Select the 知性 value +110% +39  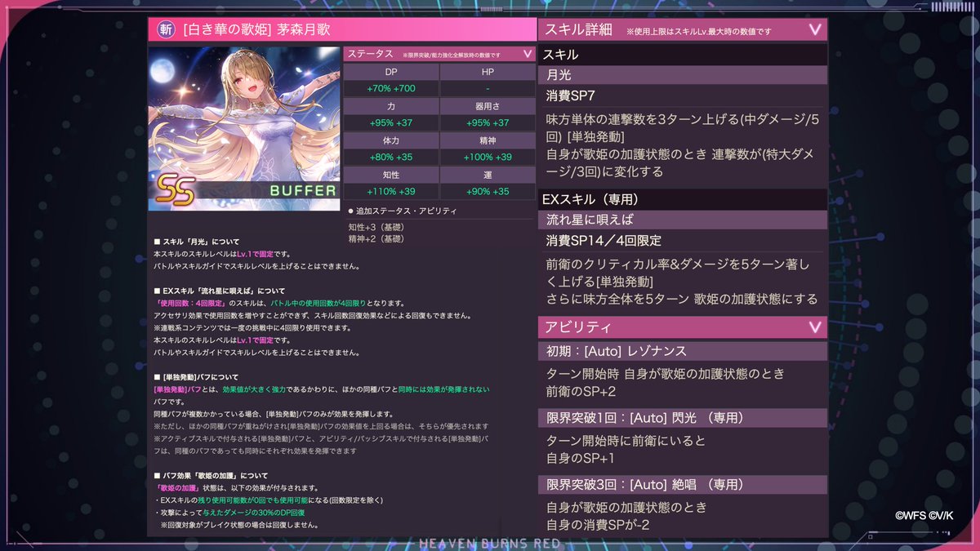tap(391, 191)
